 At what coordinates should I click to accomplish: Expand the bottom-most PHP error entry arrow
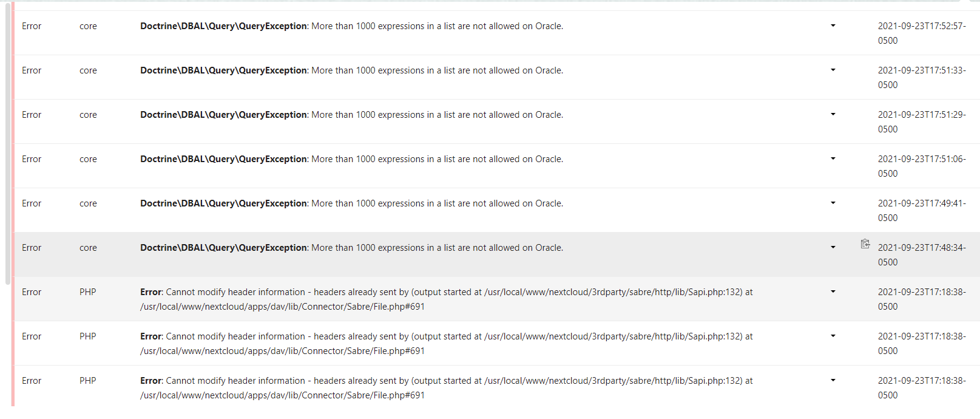click(x=833, y=381)
